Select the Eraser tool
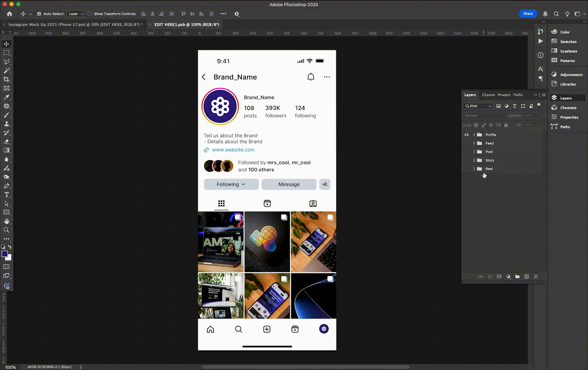This screenshot has height=370, width=588. [x=6, y=142]
